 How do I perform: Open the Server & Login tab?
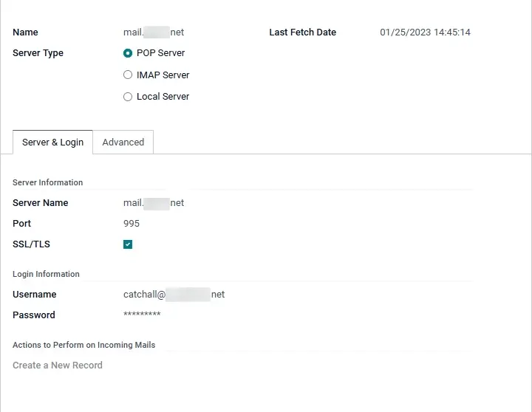point(52,143)
